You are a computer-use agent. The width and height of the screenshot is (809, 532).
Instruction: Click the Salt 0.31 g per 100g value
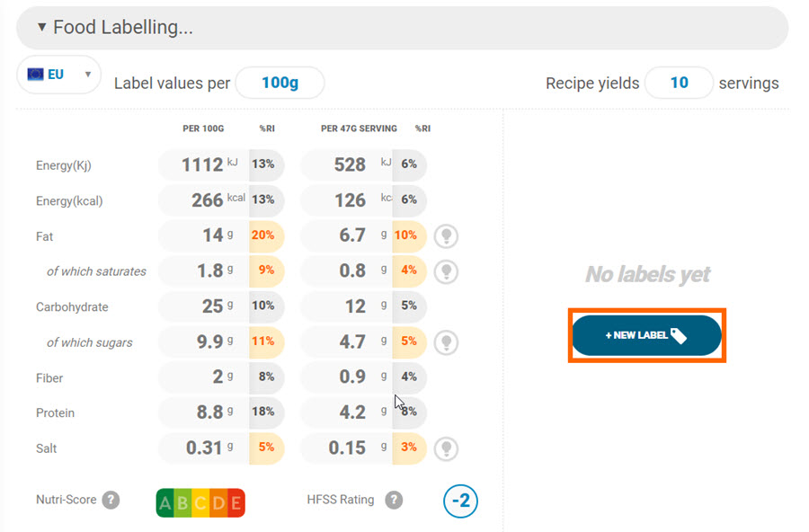pos(204,448)
